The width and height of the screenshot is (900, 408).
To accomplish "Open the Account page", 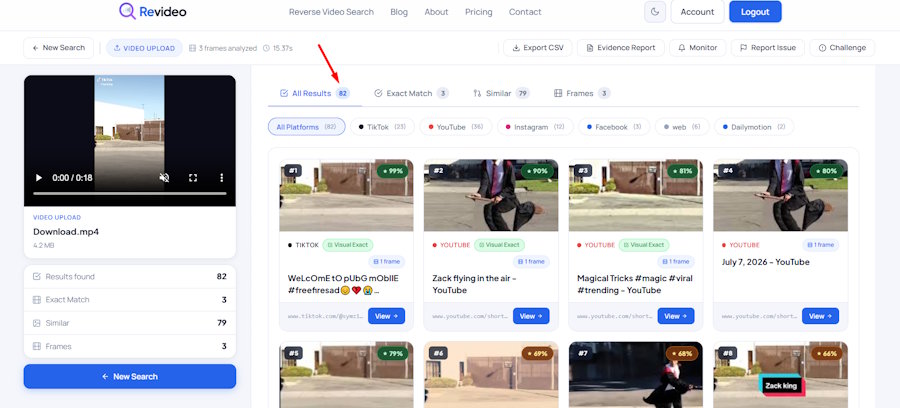I will (697, 11).
